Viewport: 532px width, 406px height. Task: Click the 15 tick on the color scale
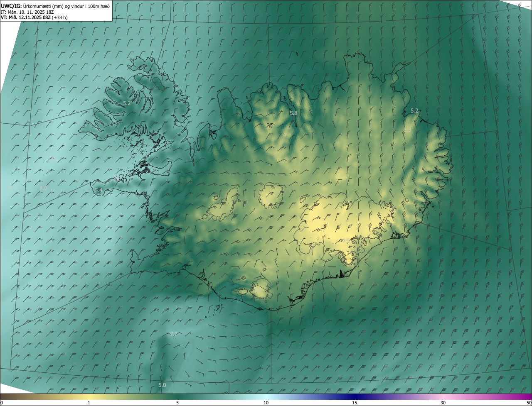pyautogui.click(x=355, y=403)
